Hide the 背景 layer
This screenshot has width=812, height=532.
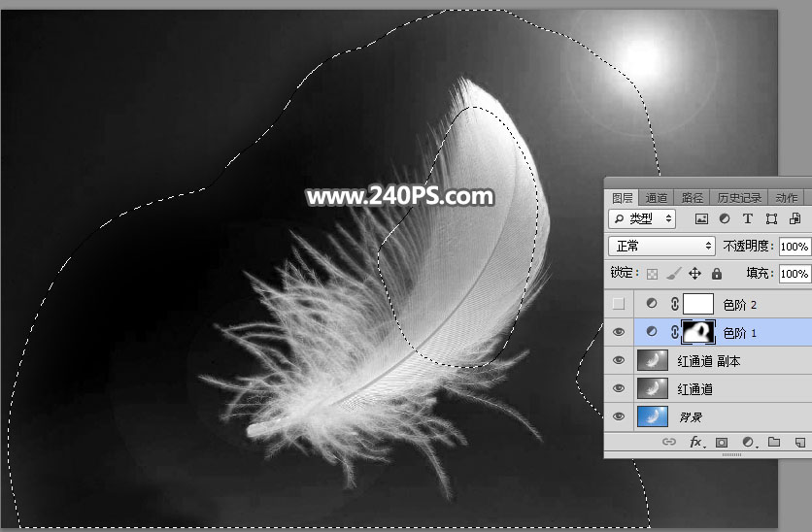click(619, 416)
